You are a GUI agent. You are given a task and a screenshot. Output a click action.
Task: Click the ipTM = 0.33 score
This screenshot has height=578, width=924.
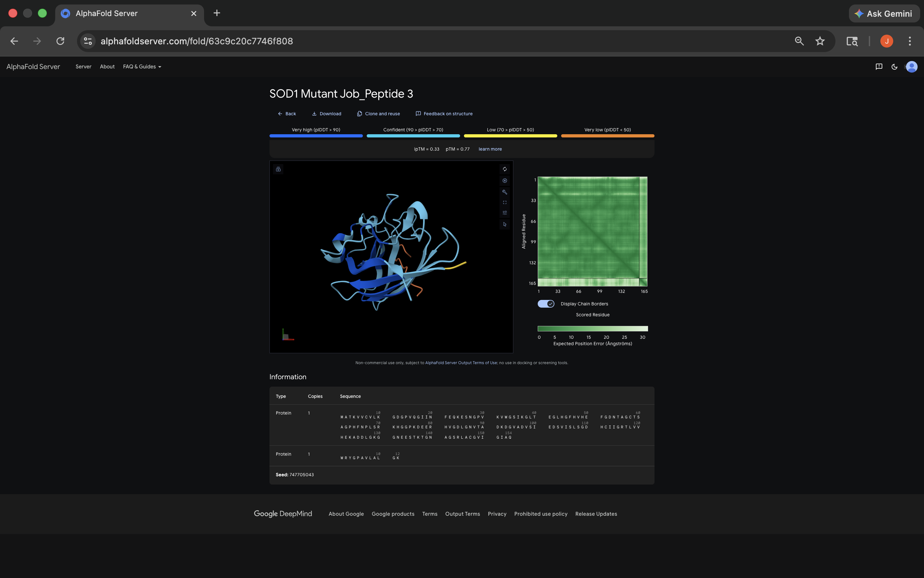coord(426,149)
